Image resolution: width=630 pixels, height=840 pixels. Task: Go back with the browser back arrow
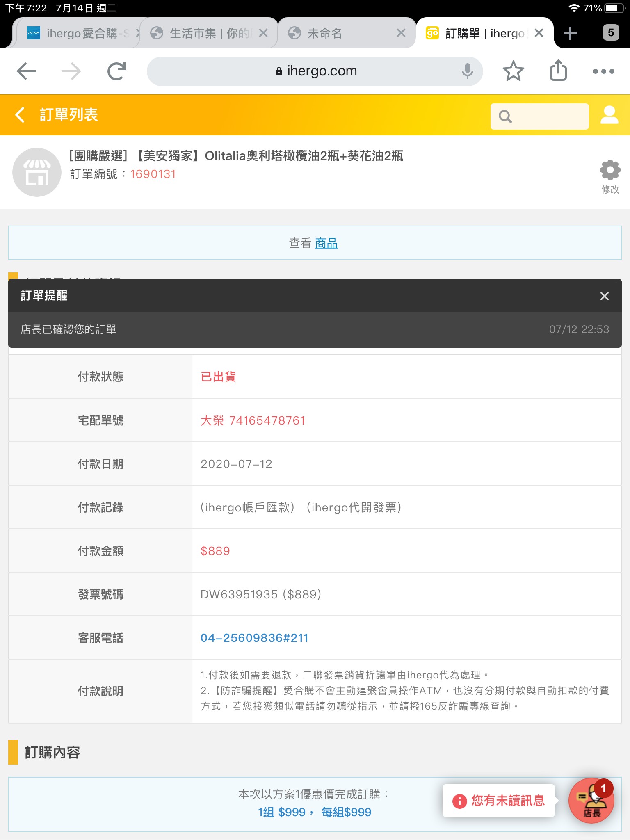pyautogui.click(x=26, y=71)
